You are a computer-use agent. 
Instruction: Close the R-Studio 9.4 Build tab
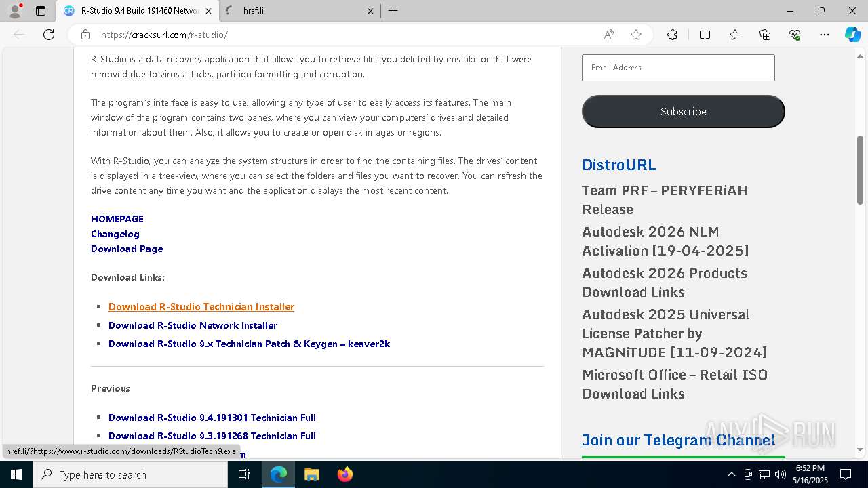tap(208, 11)
